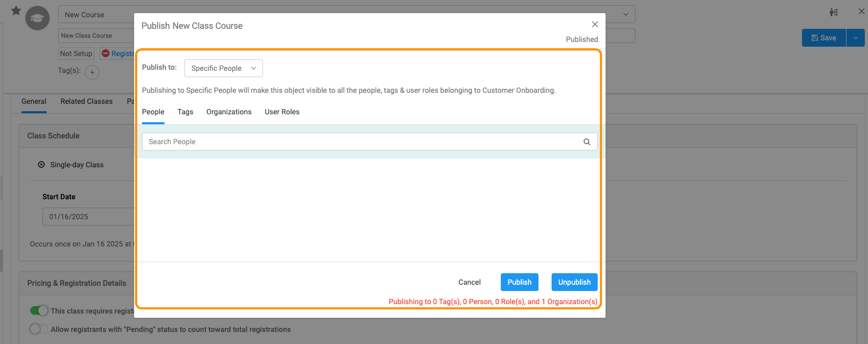Click the Start Date field 01/16/2025

point(88,217)
